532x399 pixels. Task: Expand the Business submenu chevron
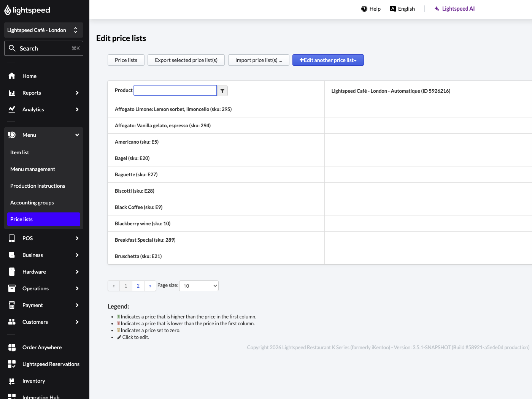77,255
